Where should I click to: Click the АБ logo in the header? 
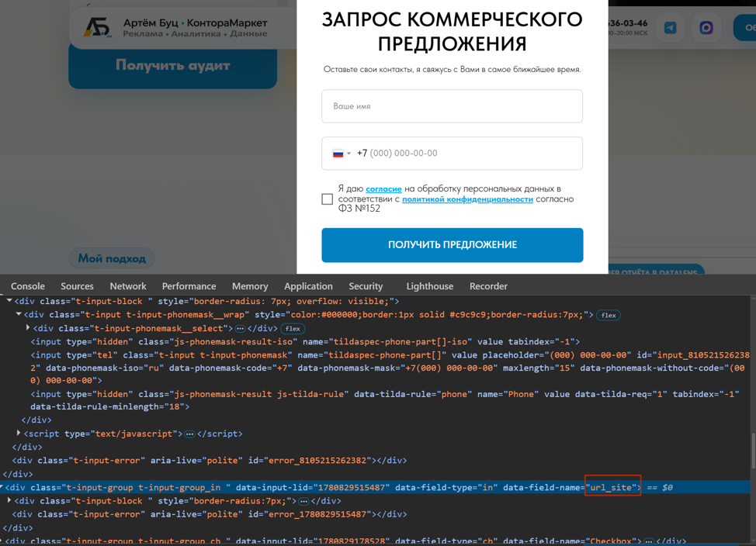click(97, 27)
